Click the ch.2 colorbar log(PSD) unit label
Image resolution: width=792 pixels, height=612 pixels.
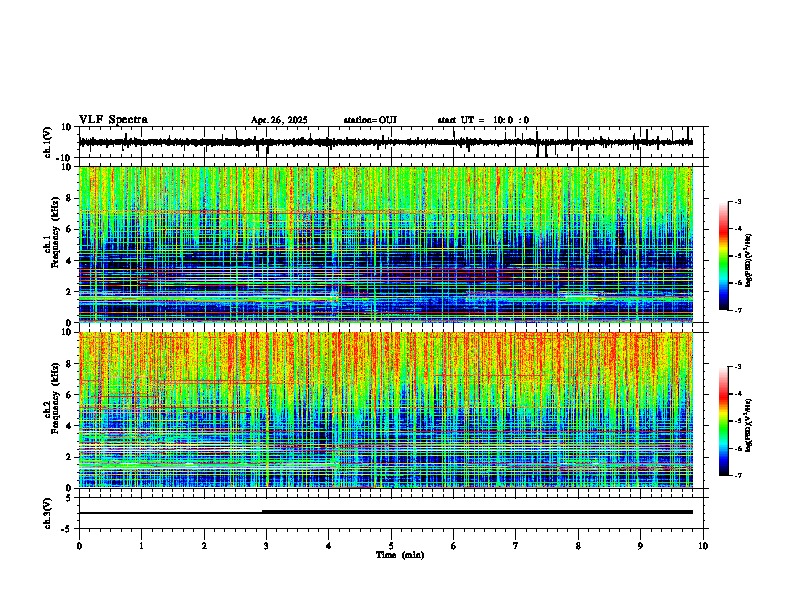[x=748, y=425]
